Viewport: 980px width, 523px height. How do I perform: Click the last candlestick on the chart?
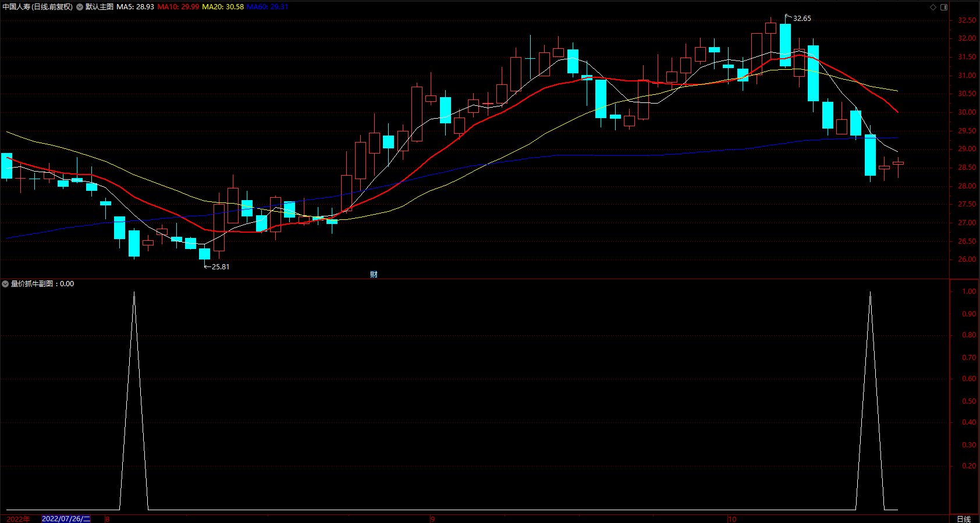898,163
